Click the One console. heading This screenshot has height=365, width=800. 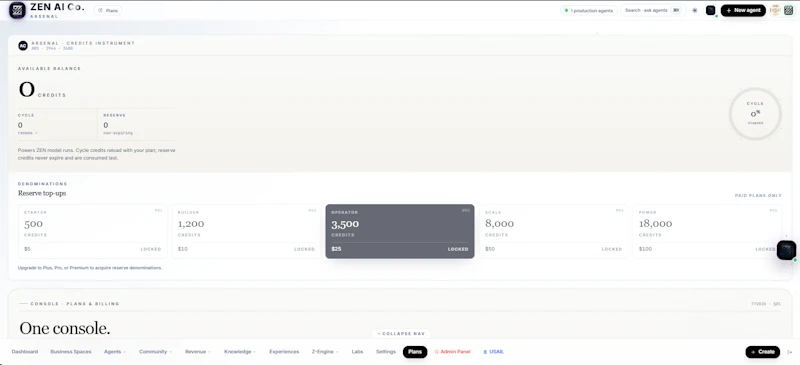65,328
